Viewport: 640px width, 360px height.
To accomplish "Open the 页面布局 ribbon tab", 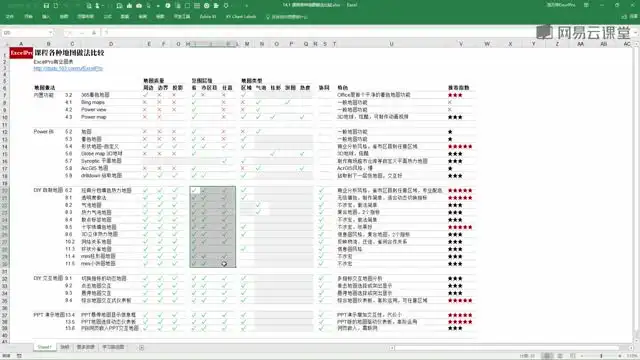I will (x=85, y=17).
